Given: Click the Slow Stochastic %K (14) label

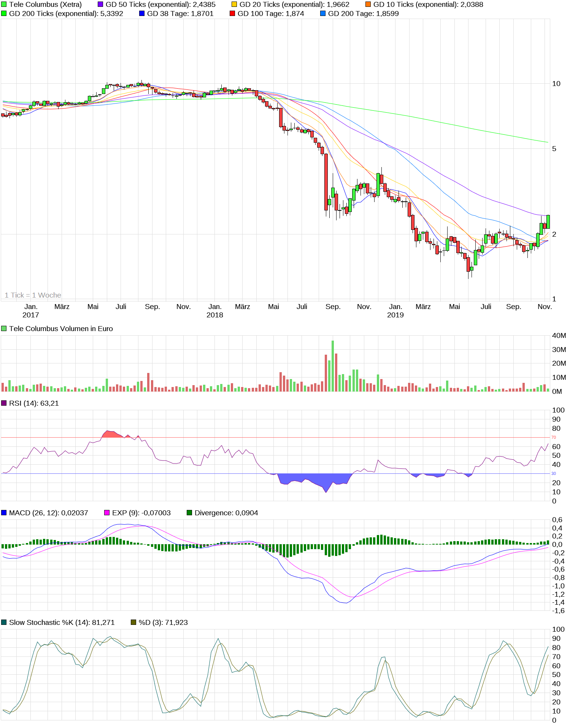Looking at the screenshot, I should [x=62, y=623].
